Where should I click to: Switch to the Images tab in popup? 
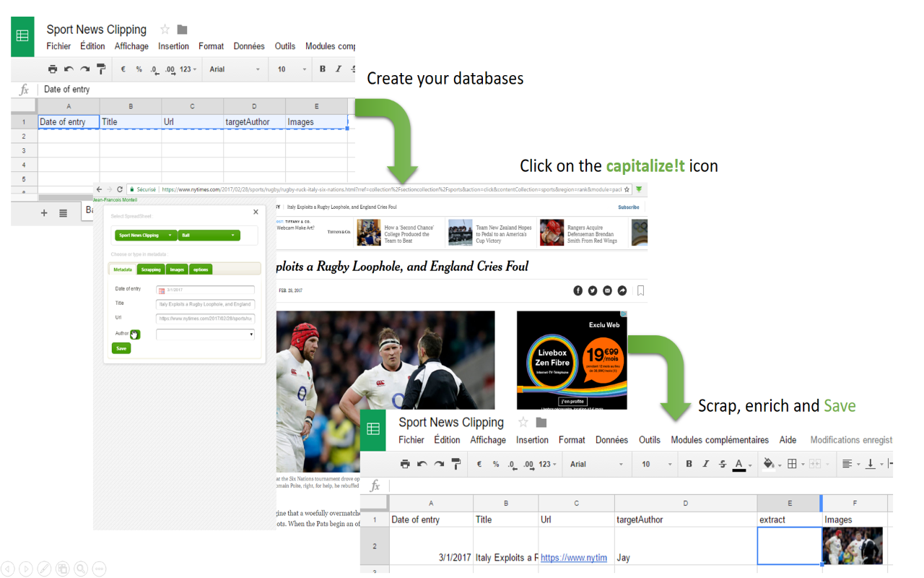177,269
